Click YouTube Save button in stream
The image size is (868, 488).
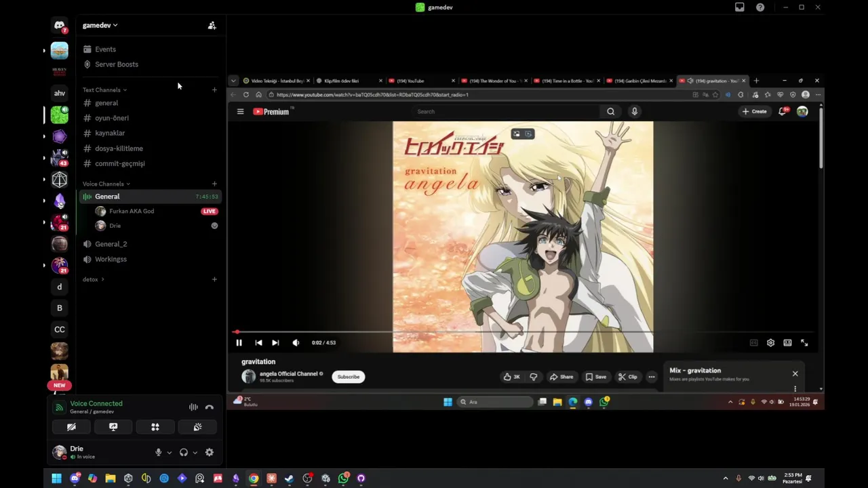596,377
